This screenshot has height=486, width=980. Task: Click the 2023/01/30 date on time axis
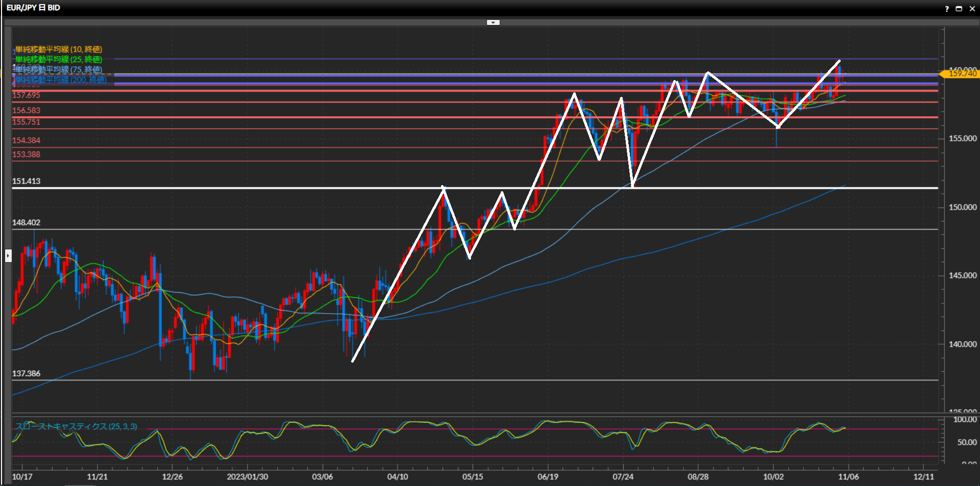[248, 477]
